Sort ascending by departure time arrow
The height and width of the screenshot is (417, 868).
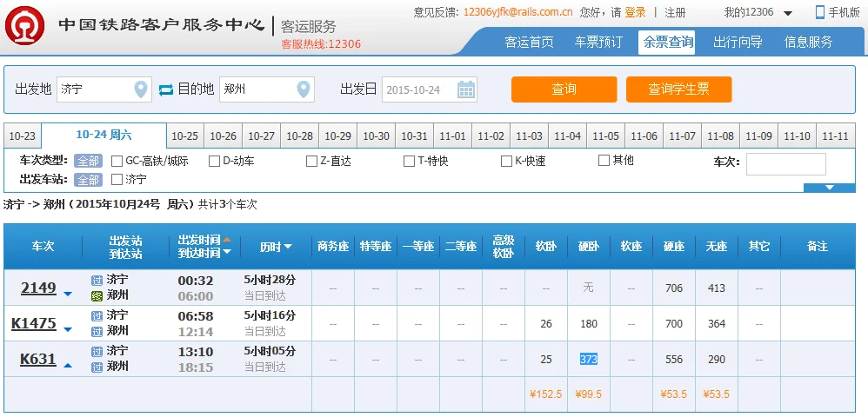[227, 240]
